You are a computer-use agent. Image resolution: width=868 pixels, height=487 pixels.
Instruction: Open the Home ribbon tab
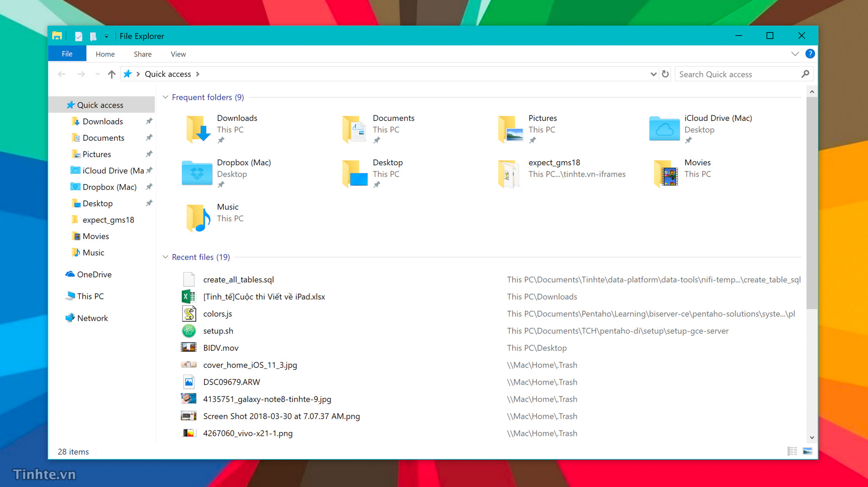(x=105, y=54)
